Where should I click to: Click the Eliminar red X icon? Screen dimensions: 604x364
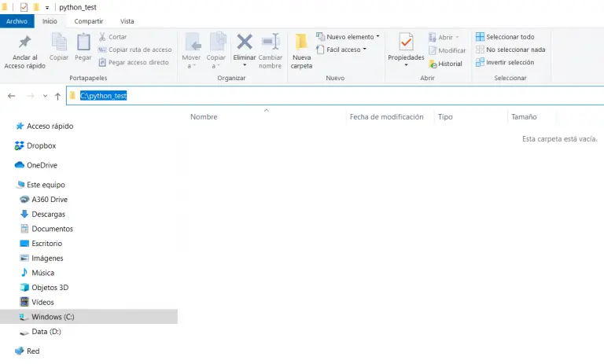coord(245,42)
